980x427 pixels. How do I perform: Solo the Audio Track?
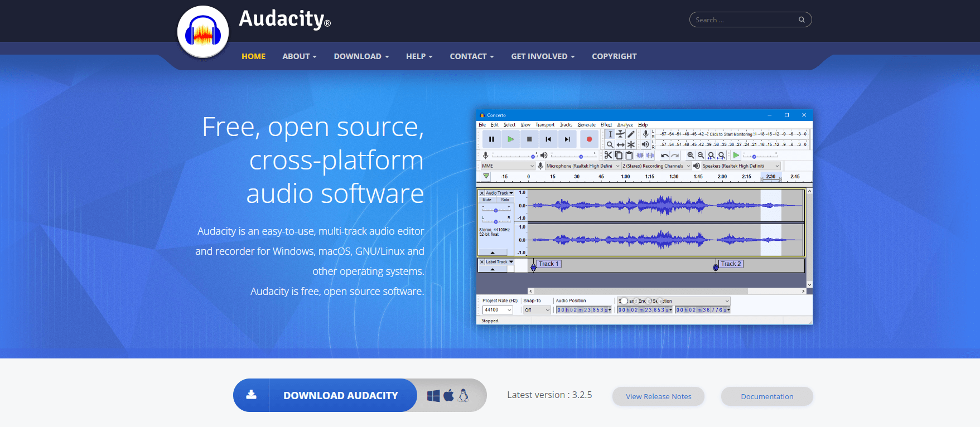(x=505, y=200)
